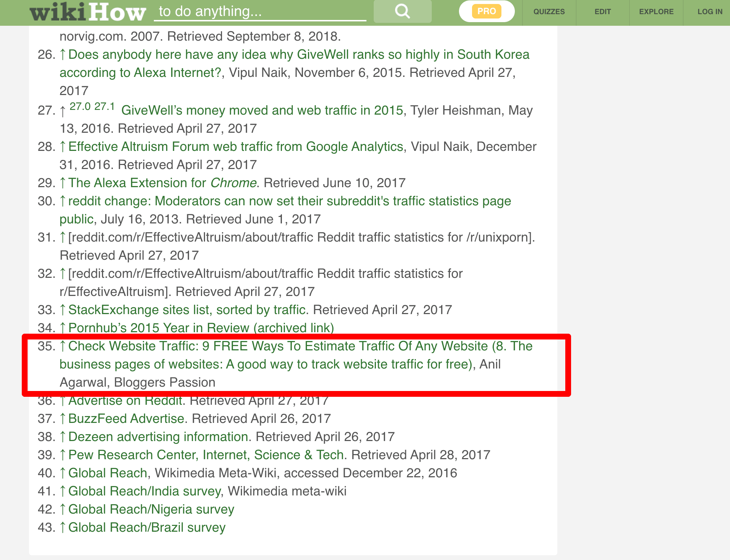Click the back-arrow beside reference 35

click(62, 346)
